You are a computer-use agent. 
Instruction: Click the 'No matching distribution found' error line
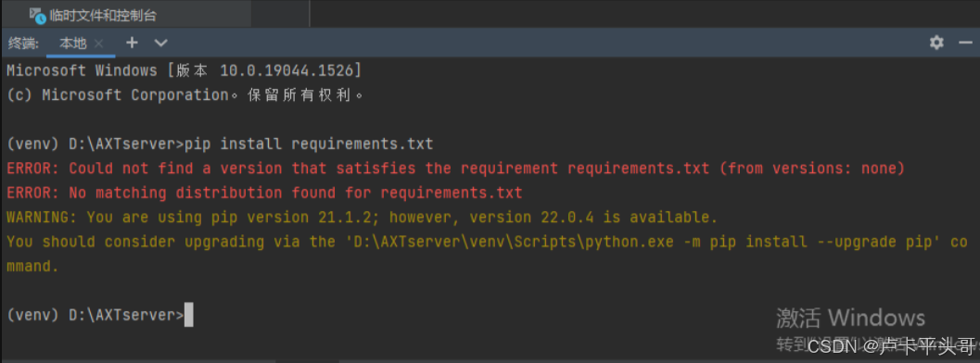pos(264,193)
